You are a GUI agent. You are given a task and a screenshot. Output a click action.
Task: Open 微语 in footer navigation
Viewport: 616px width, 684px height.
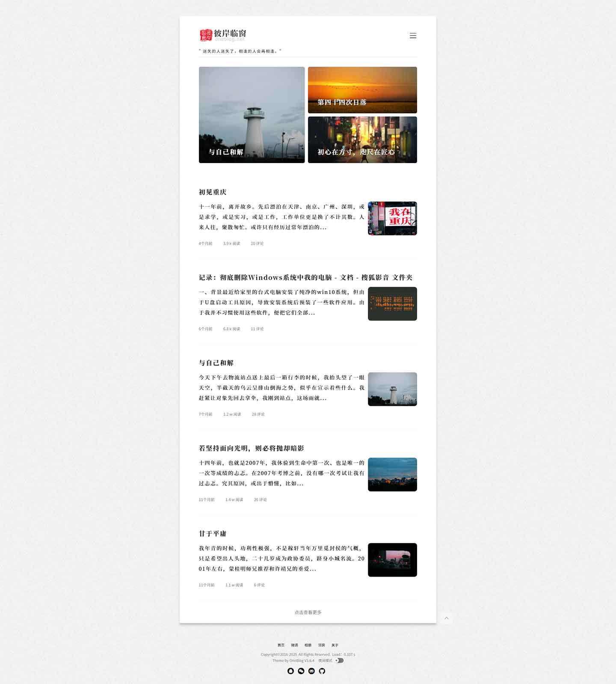pos(294,645)
